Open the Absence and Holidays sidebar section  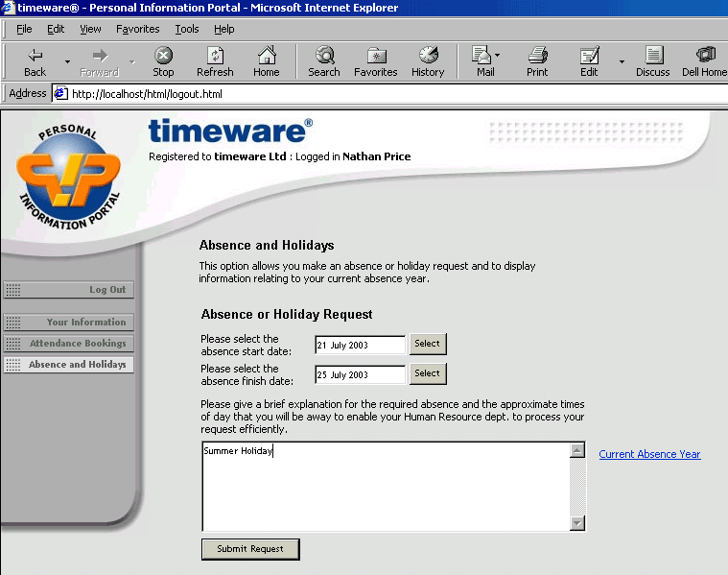(69, 365)
